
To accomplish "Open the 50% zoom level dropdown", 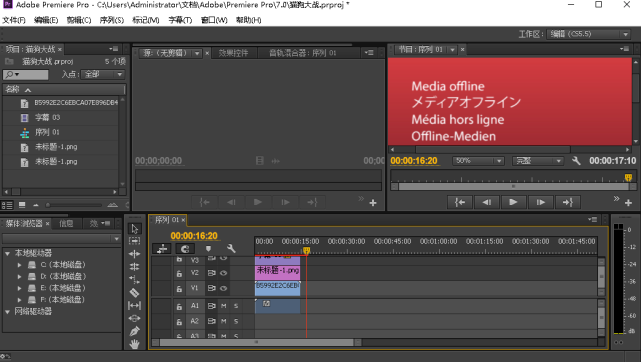I will click(477, 161).
